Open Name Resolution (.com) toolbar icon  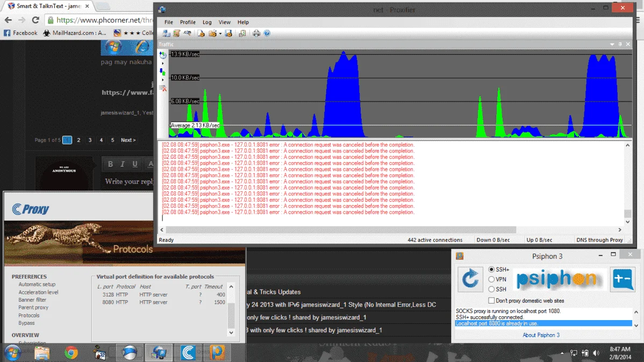click(x=187, y=33)
